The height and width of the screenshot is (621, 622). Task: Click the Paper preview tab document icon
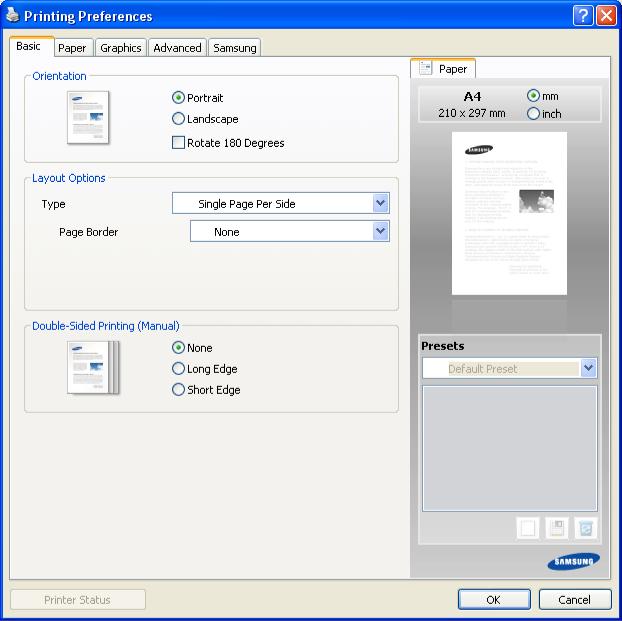click(425, 68)
